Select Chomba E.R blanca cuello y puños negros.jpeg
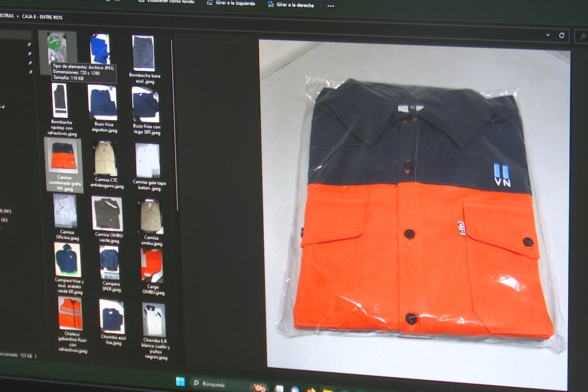 (155, 331)
